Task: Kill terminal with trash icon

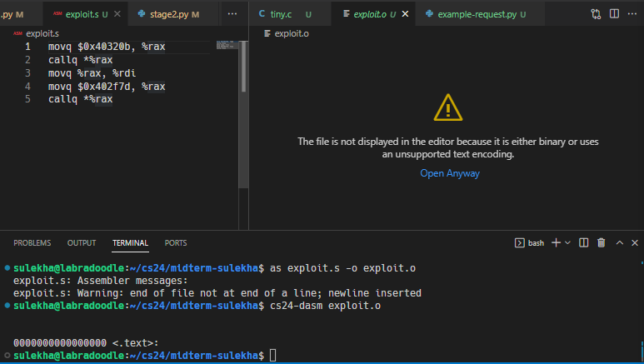Action: (x=601, y=242)
